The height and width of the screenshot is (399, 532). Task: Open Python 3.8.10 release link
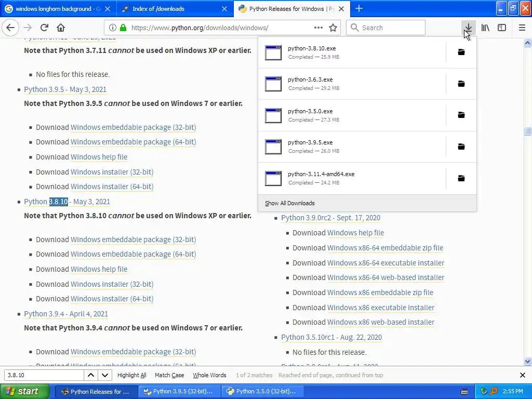(x=67, y=202)
